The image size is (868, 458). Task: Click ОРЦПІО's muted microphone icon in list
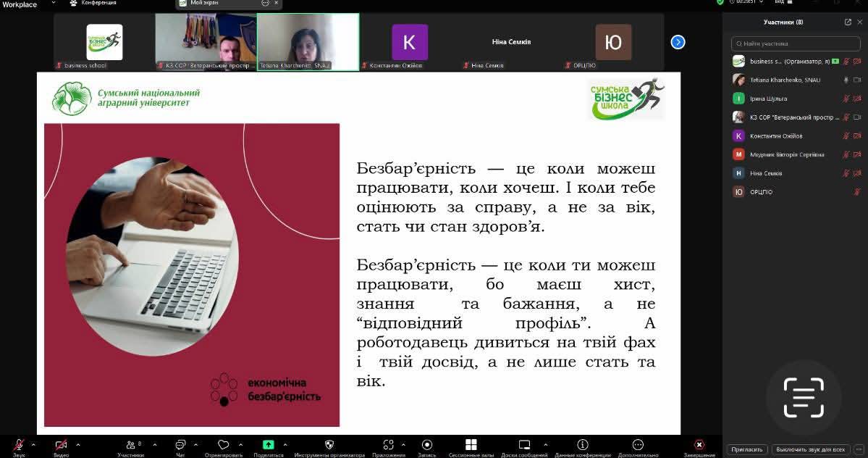[x=857, y=192]
